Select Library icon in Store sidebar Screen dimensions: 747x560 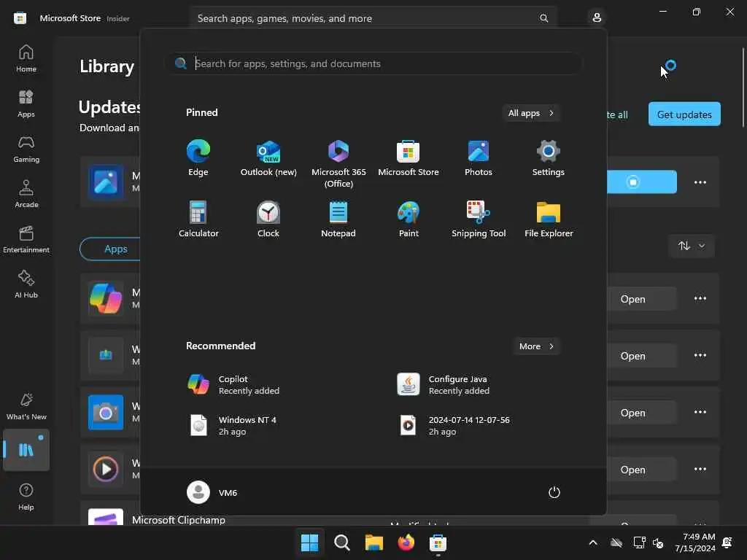[x=26, y=449]
